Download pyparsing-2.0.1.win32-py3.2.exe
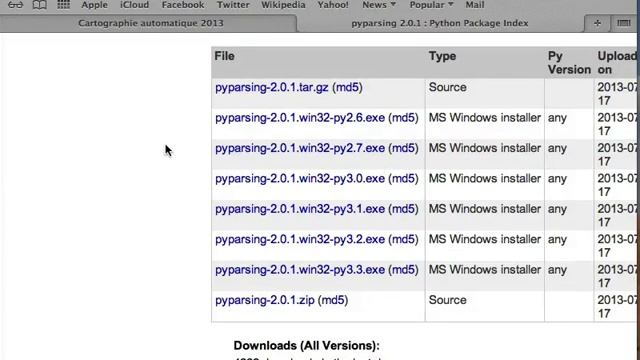 coord(300,240)
